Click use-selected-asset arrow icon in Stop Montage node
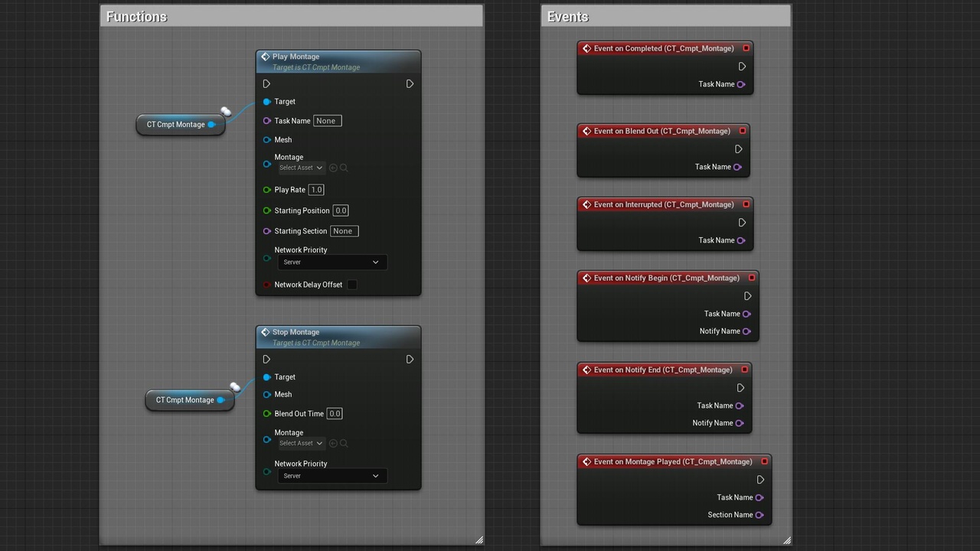 333,443
